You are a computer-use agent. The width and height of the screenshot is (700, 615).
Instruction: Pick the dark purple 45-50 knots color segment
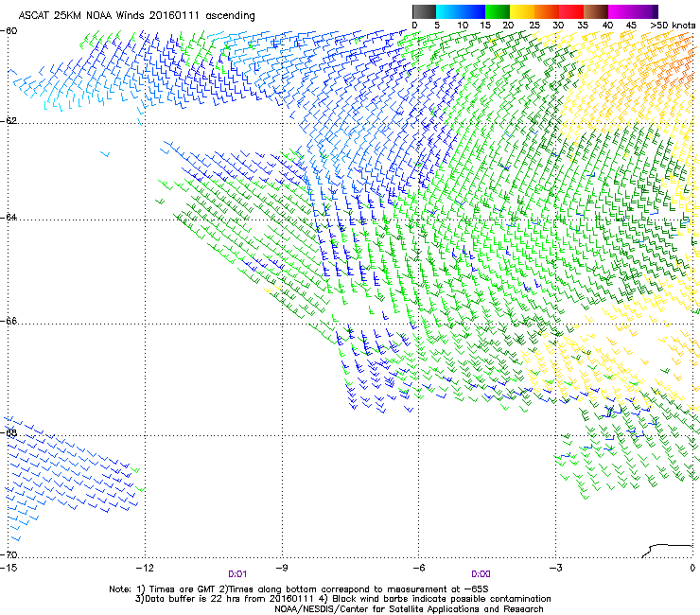click(x=645, y=11)
